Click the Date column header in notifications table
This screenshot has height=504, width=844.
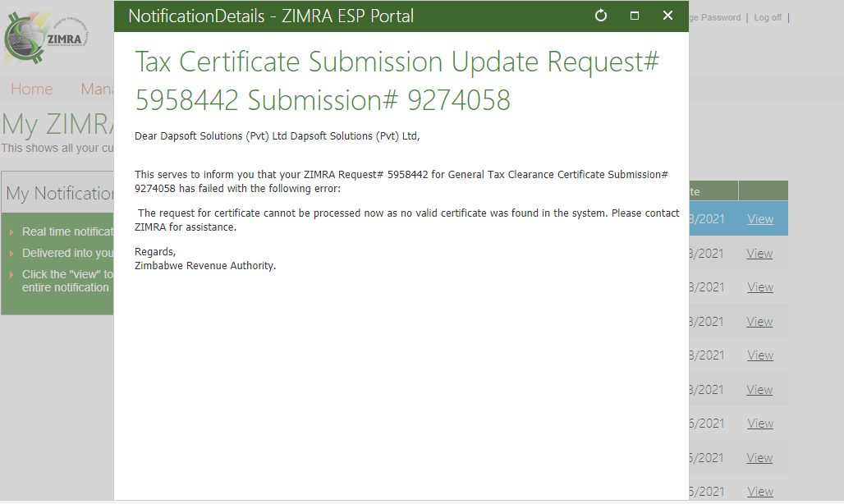pos(695,191)
